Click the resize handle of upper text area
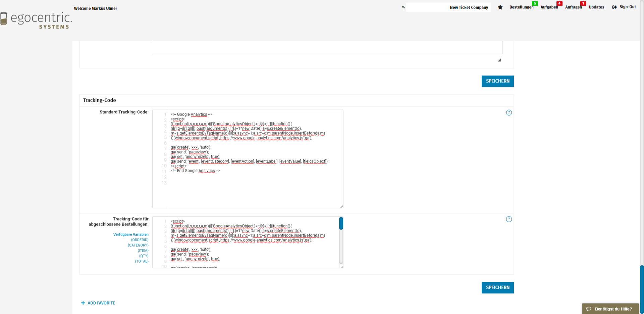This screenshot has width=644, height=314. tap(499, 60)
